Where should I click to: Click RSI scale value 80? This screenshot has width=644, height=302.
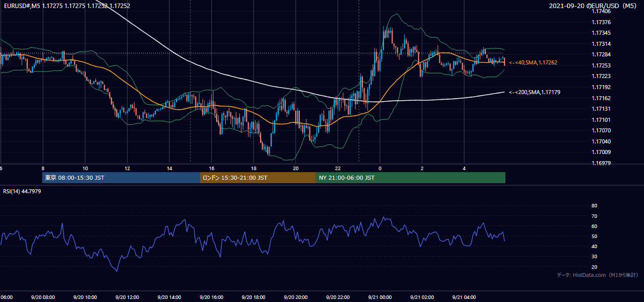(594, 206)
